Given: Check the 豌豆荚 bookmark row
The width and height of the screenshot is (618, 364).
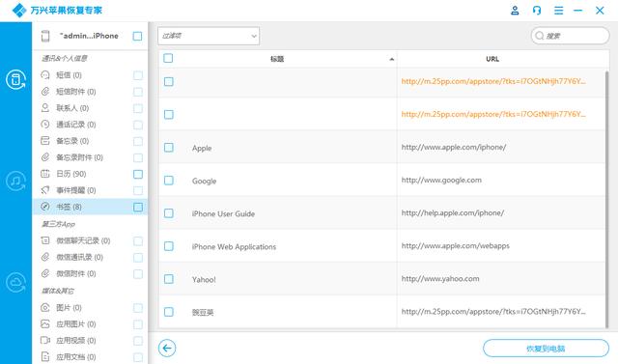Looking at the screenshot, I should 169,312.
